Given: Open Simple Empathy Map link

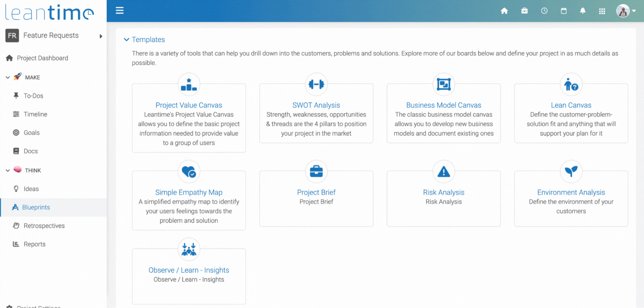Looking at the screenshot, I should point(189,192).
